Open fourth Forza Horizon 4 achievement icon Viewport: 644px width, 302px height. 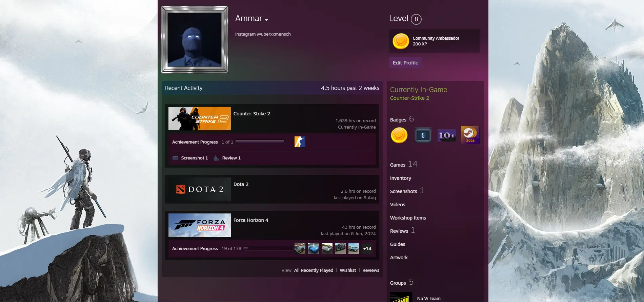340,248
